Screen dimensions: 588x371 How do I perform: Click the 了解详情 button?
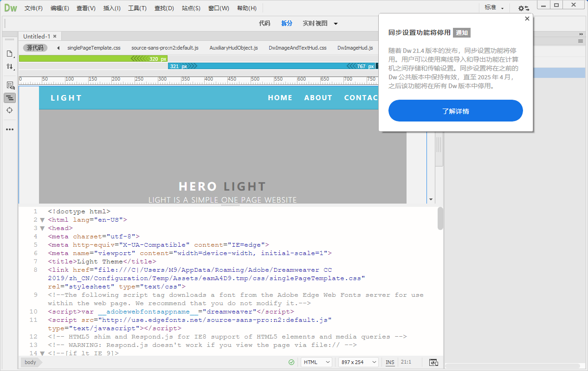(456, 111)
